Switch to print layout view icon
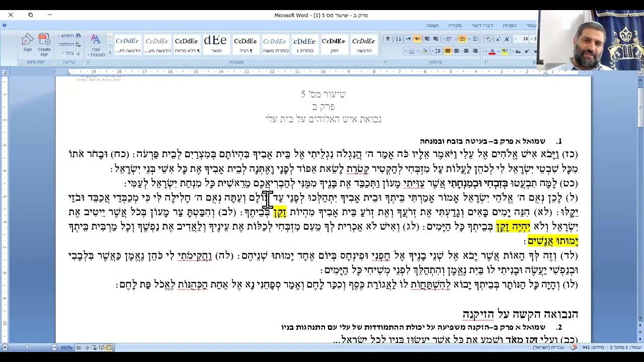 (x=109, y=347)
